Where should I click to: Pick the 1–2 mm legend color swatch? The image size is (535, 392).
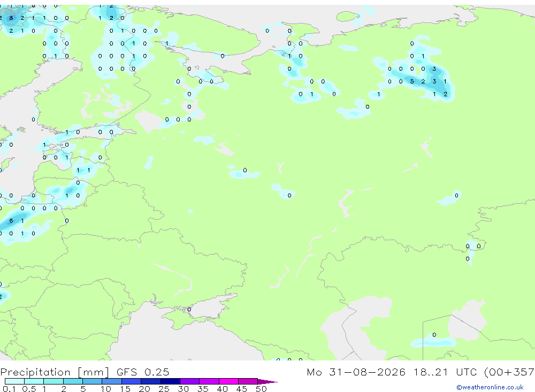click(x=53, y=381)
